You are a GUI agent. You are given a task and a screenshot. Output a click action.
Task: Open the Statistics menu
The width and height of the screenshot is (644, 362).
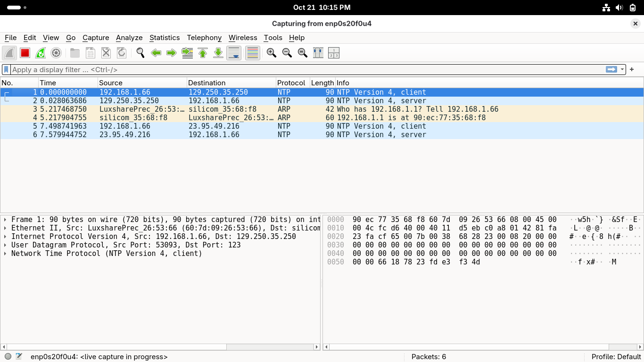click(164, 38)
